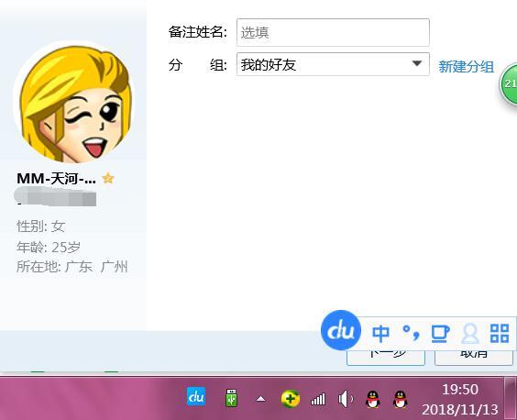Open the green plus security tray icon
The width and height of the screenshot is (517, 420).
291,399
